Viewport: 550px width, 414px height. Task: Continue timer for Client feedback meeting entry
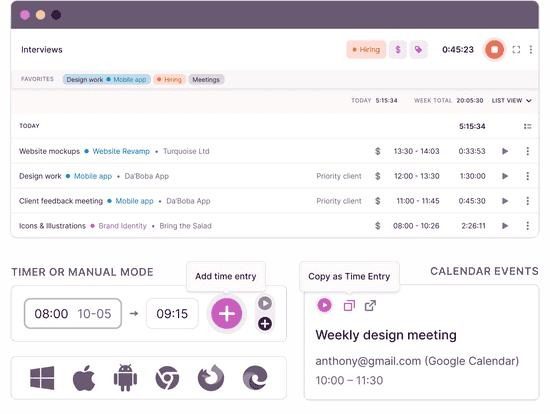tap(505, 201)
